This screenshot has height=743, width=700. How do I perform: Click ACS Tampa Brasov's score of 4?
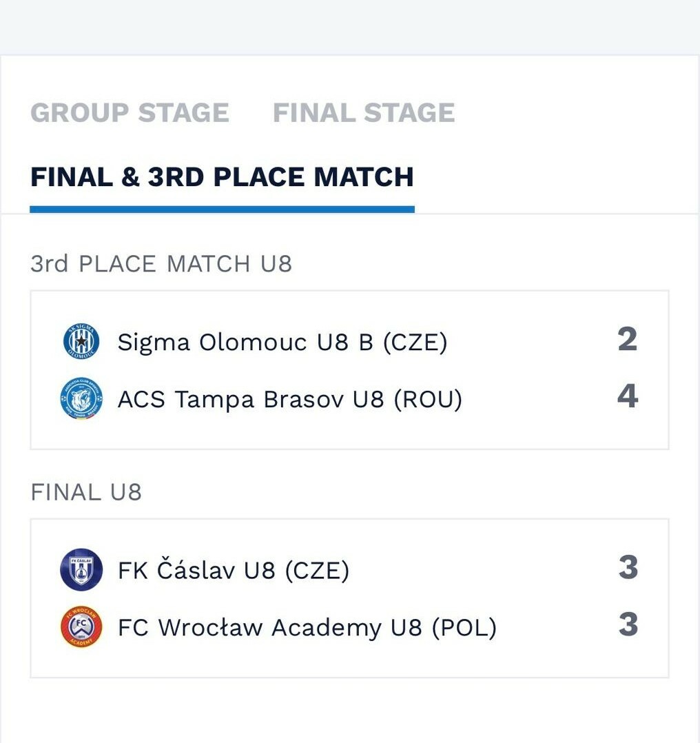click(627, 397)
